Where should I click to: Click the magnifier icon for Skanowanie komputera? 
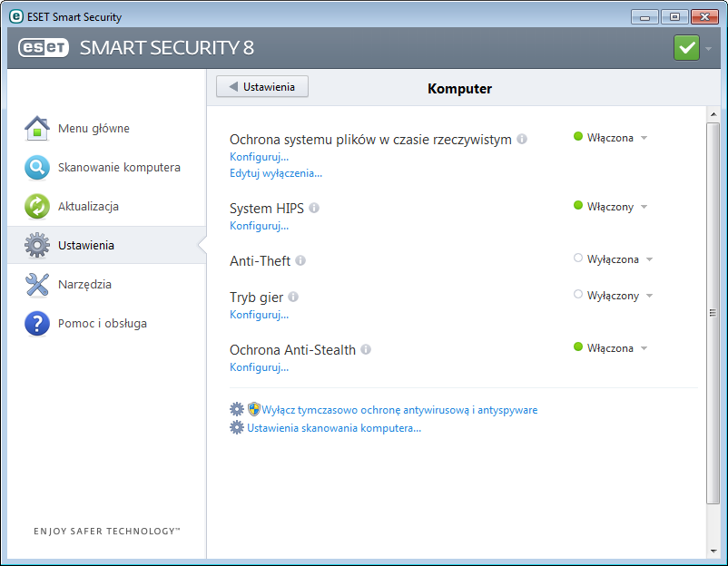(37, 167)
